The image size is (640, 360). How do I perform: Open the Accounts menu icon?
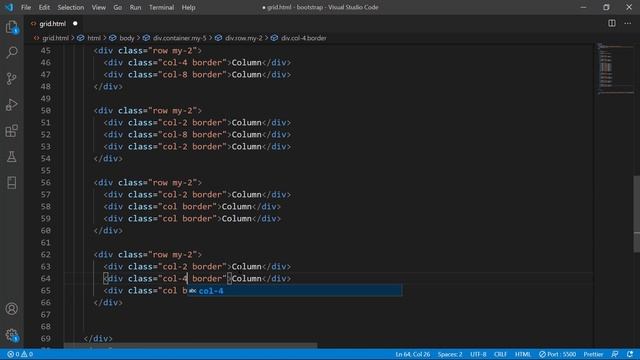(x=12, y=309)
